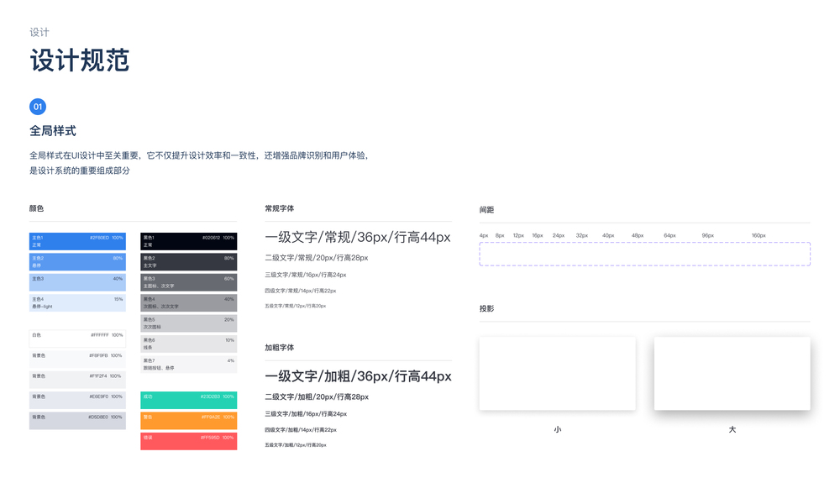Screen dimensions: 840x504
Task: Choose the 黑色5 次次图标 swatch
Action: [188, 323]
